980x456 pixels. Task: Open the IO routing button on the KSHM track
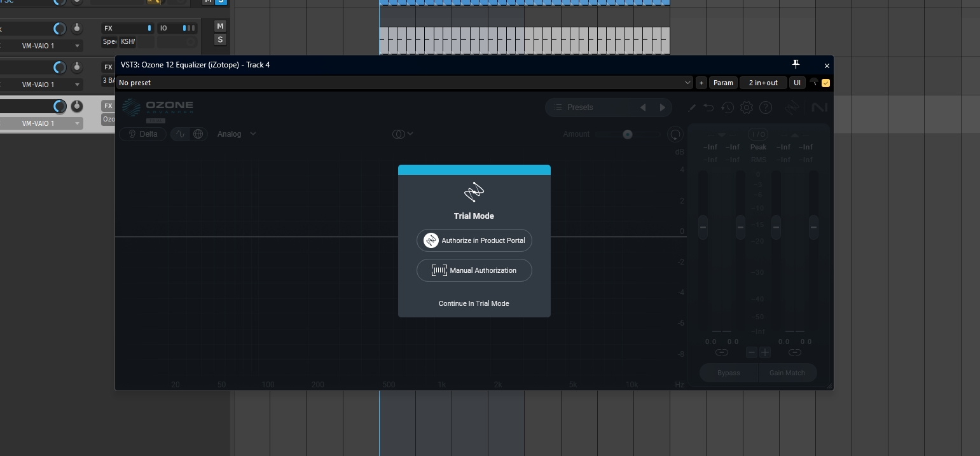coord(177,28)
